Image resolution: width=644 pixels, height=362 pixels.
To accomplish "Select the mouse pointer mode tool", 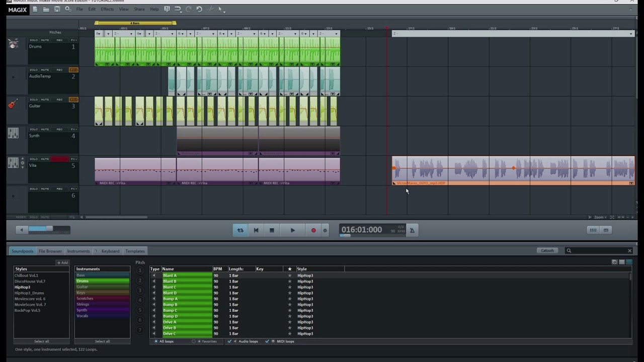I will [x=220, y=9].
